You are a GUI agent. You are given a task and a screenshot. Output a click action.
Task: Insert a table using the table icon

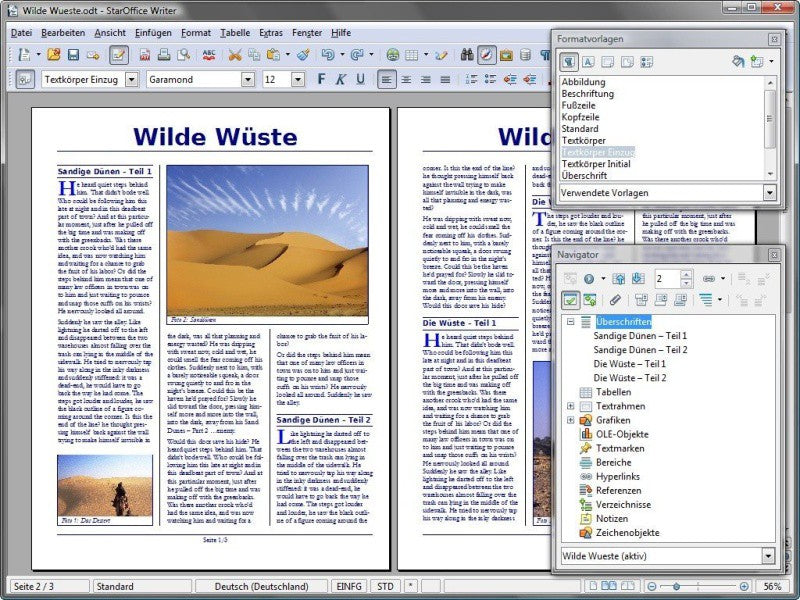point(412,55)
